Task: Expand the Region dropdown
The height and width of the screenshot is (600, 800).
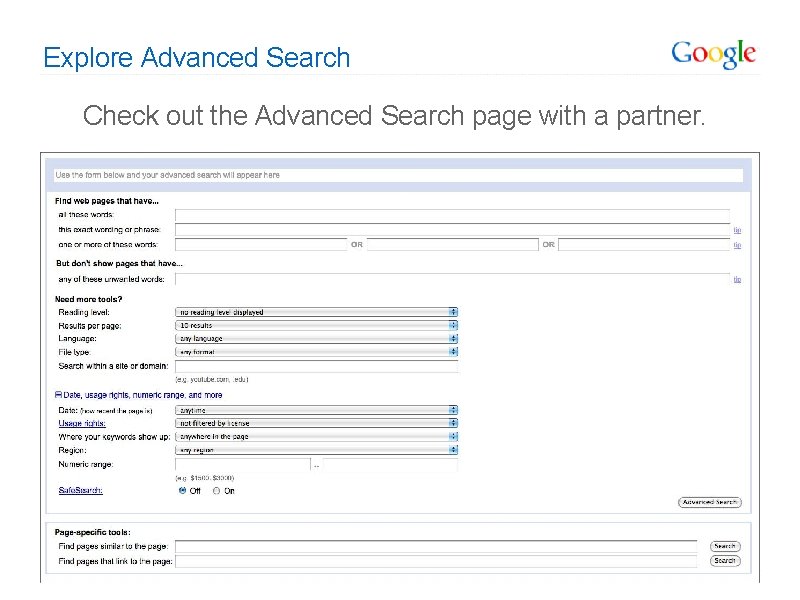Action: click(316, 450)
